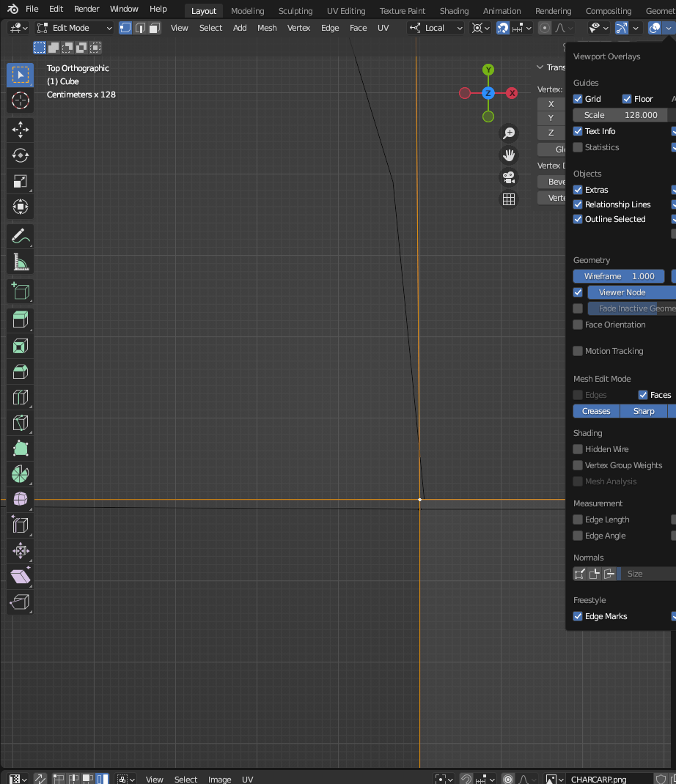Turn on Face Orientation overlay

click(578, 325)
